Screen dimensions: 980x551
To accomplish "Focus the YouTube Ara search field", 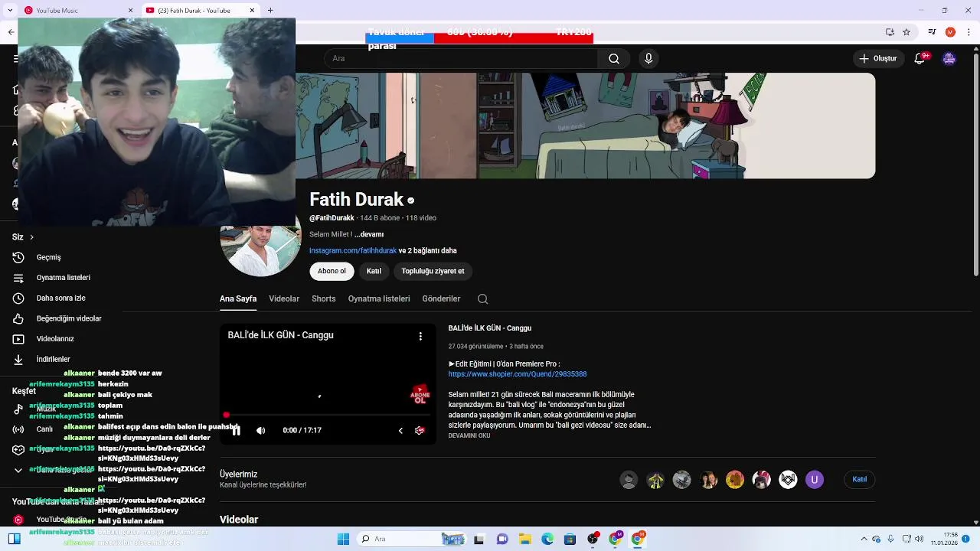I will click(x=462, y=59).
